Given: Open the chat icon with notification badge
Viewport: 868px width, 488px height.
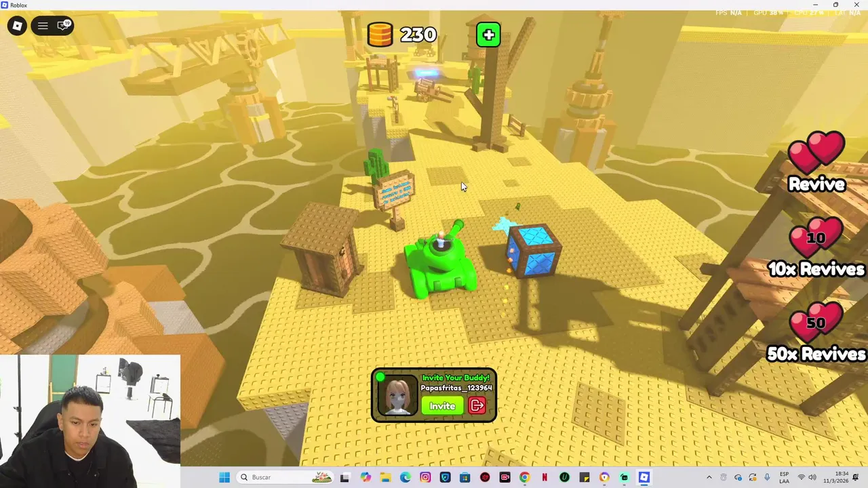Looking at the screenshot, I should pyautogui.click(x=63, y=26).
